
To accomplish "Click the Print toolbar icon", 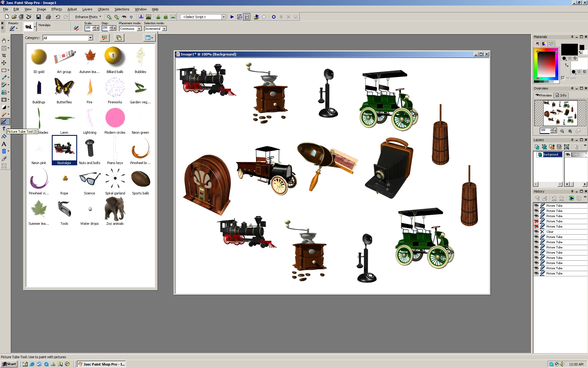I will click(x=48, y=17).
